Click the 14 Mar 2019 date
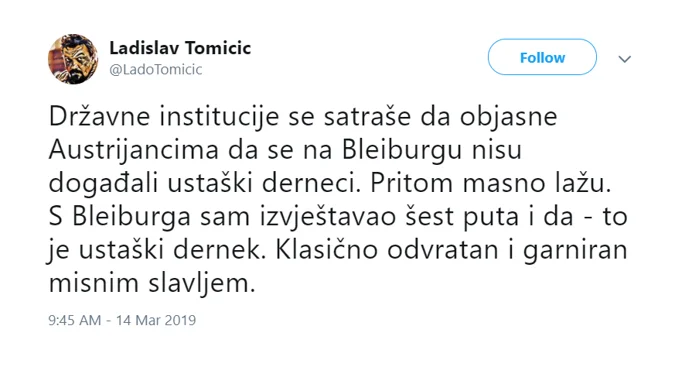The width and height of the screenshot is (676, 369). 156,320
